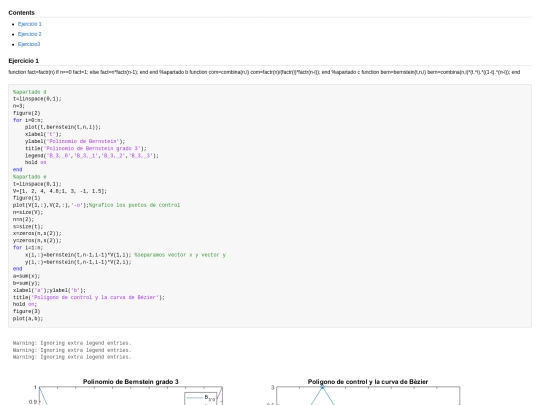
Task: Click the title 'Poligono de control' code line
Action: click(89, 297)
